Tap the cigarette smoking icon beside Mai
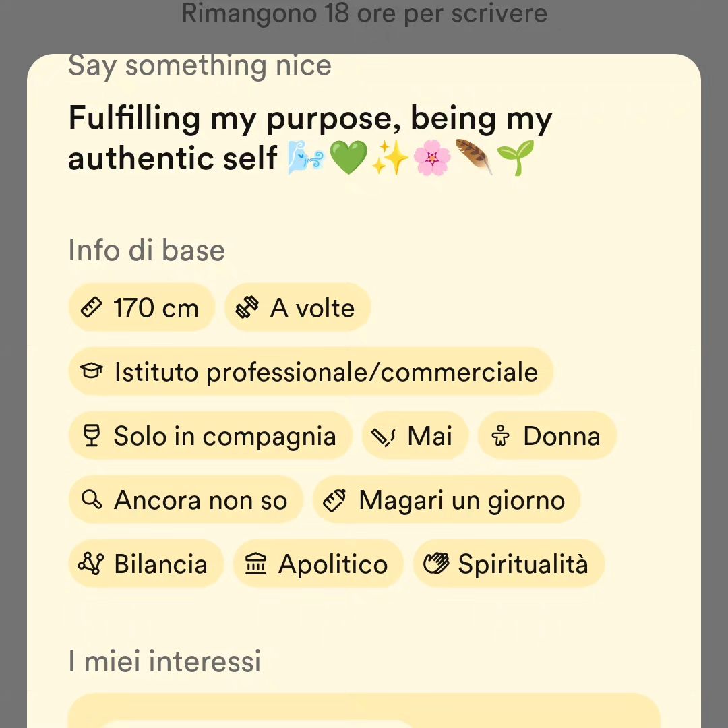This screenshot has height=728, width=728. coord(383,436)
